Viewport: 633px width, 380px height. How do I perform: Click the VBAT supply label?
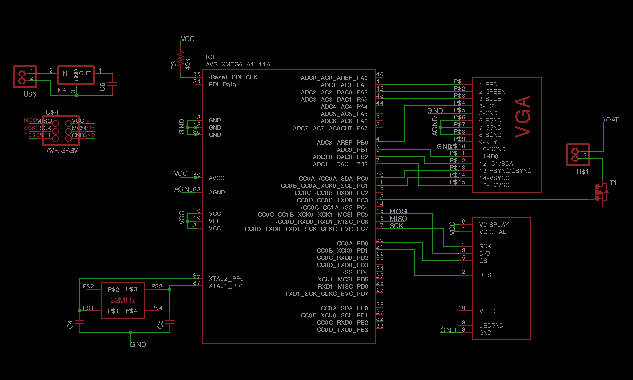point(610,120)
